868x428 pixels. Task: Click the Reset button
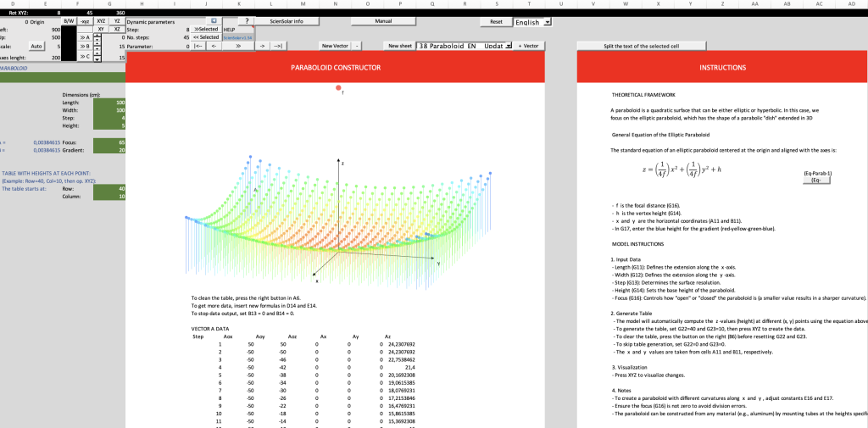pyautogui.click(x=497, y=21)
